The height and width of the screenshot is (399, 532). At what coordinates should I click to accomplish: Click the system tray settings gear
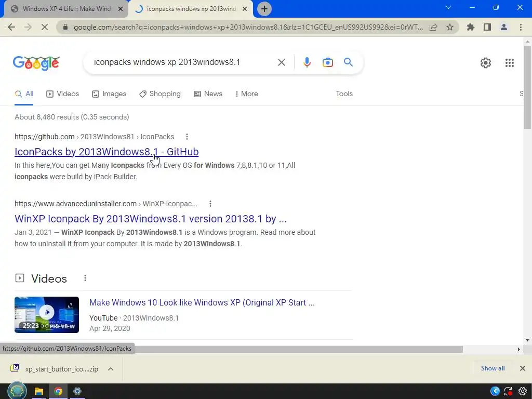pos(523,391)
